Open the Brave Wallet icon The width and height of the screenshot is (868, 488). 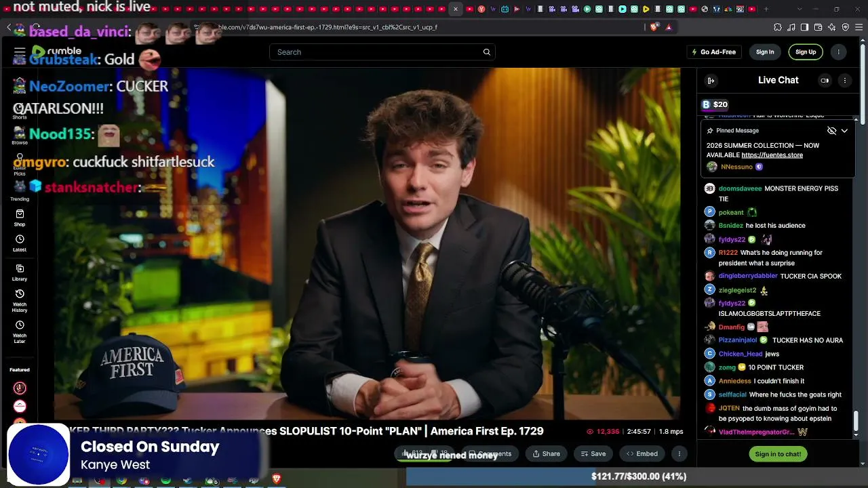pos(818,27)
